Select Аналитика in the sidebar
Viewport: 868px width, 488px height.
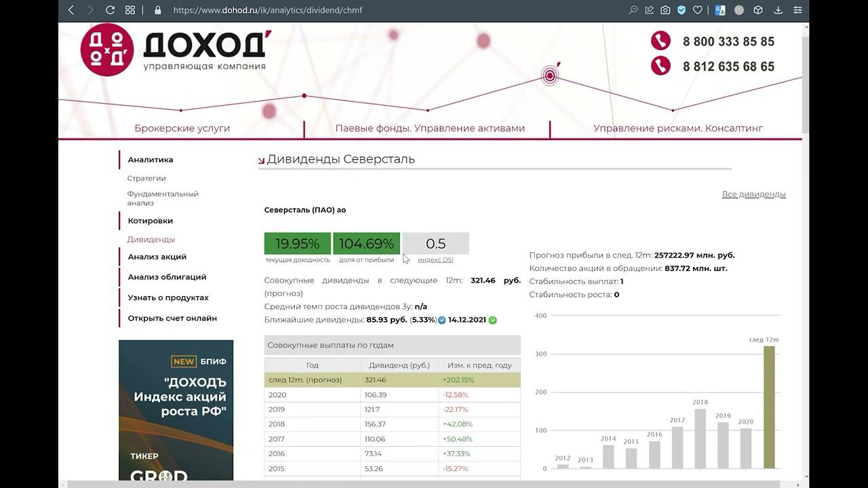click(151, 160)
